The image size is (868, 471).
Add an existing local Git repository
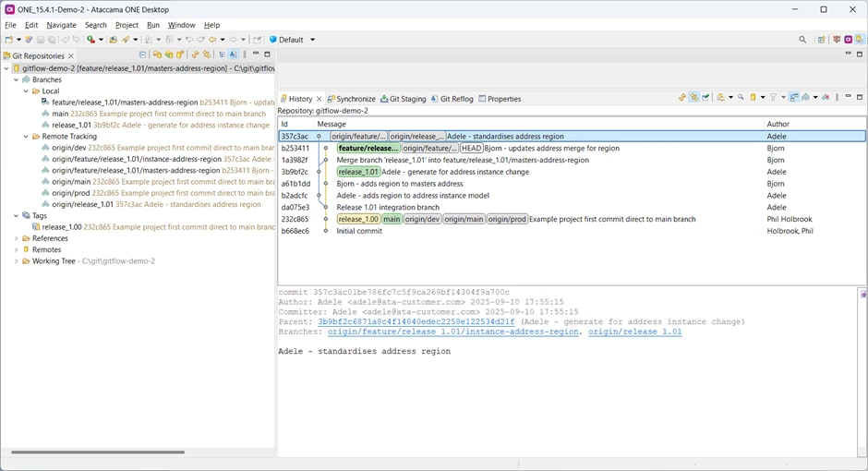coord(157,54)
